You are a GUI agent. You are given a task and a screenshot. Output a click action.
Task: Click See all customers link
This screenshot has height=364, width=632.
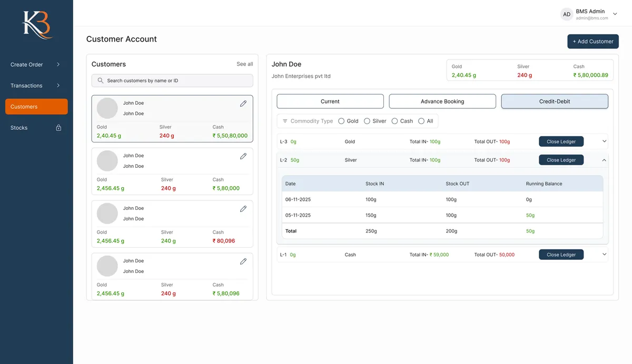(x=244, y=64)
